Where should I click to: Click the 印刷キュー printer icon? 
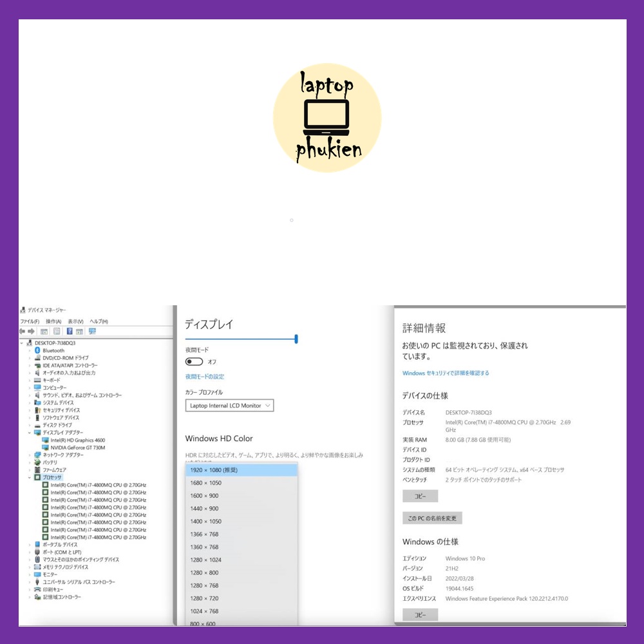pyautogui.click(x=37, y=589)
